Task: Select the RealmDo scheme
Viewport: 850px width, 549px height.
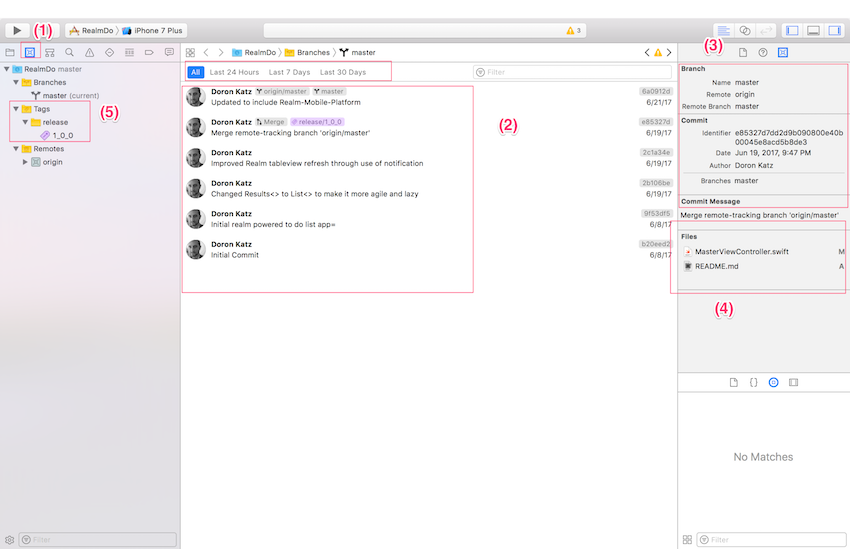Action: point(91,30)
